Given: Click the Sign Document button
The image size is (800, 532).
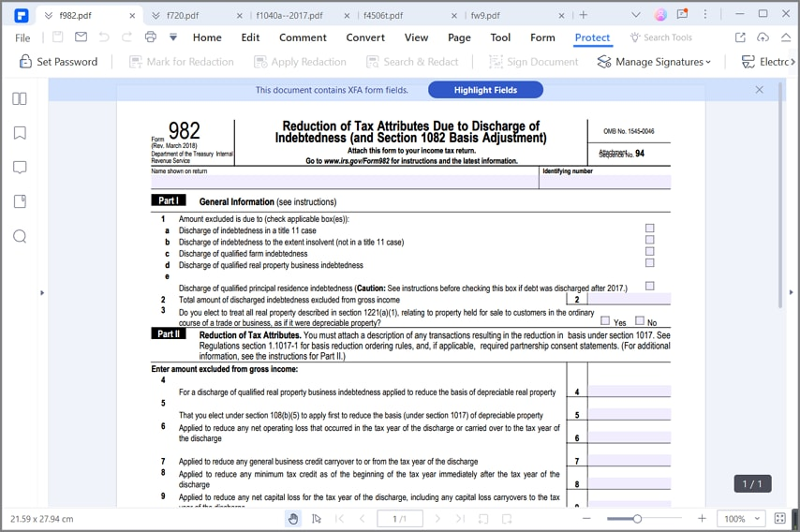Looking at the screenshot, I should click(533, 62).
